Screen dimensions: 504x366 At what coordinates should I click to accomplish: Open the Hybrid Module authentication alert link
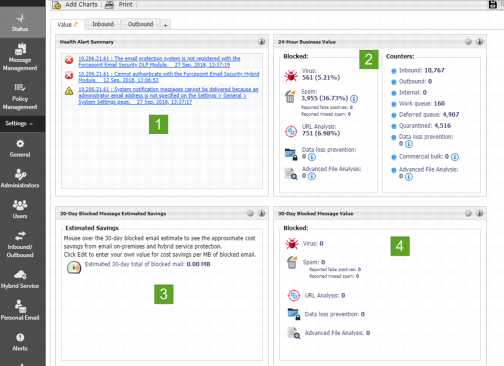click(169, 77)
